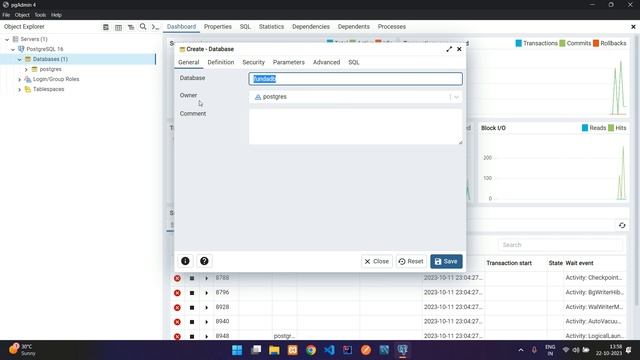The image size is (640, 360).
Task: Cancel active query for PID 8796
Action: click(x=192, y=293)
